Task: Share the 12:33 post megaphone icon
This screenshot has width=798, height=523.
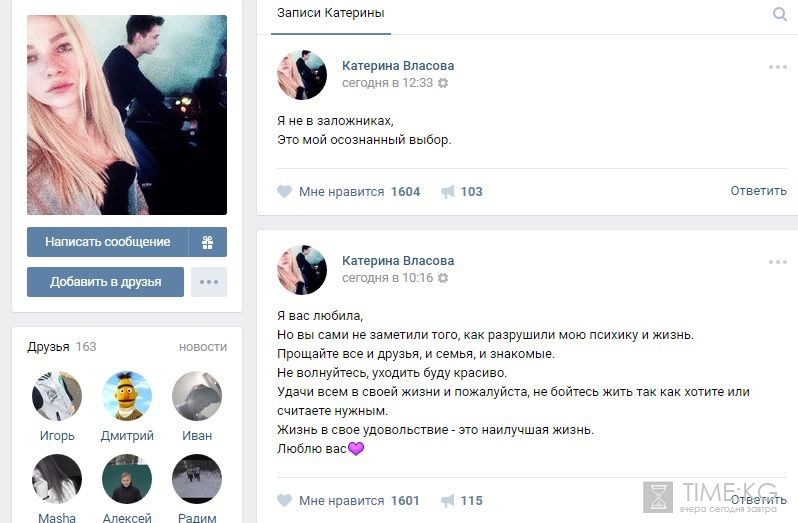Action: 447,192
